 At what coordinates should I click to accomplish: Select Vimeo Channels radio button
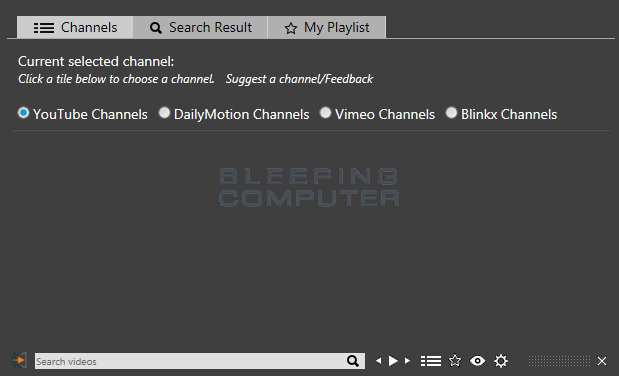325,113
